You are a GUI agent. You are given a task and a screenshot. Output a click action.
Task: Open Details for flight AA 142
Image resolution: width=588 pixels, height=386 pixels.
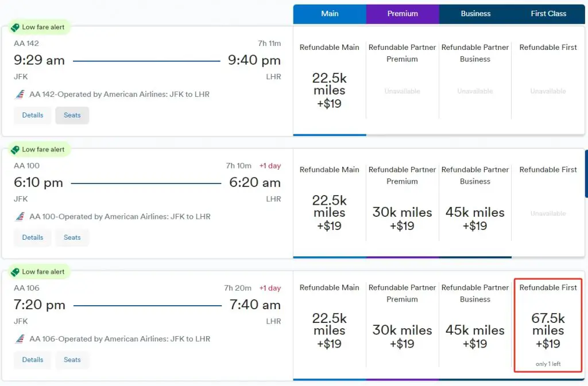32,115
